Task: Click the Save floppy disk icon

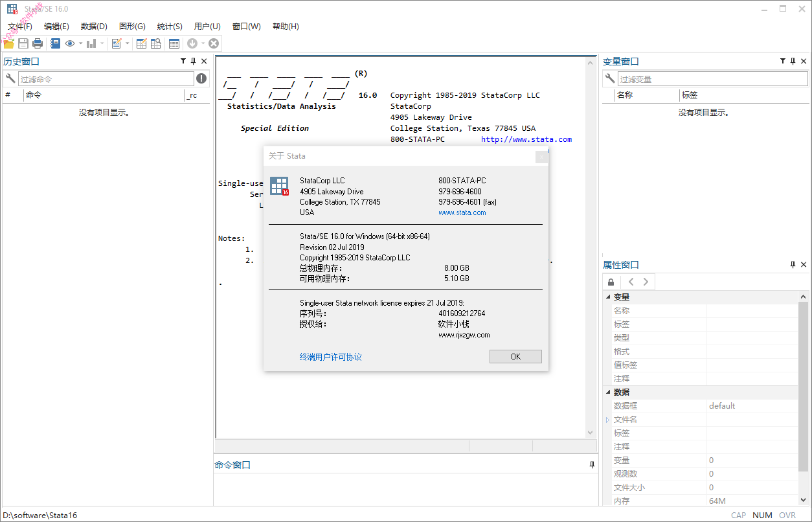Action: point(23,43)
